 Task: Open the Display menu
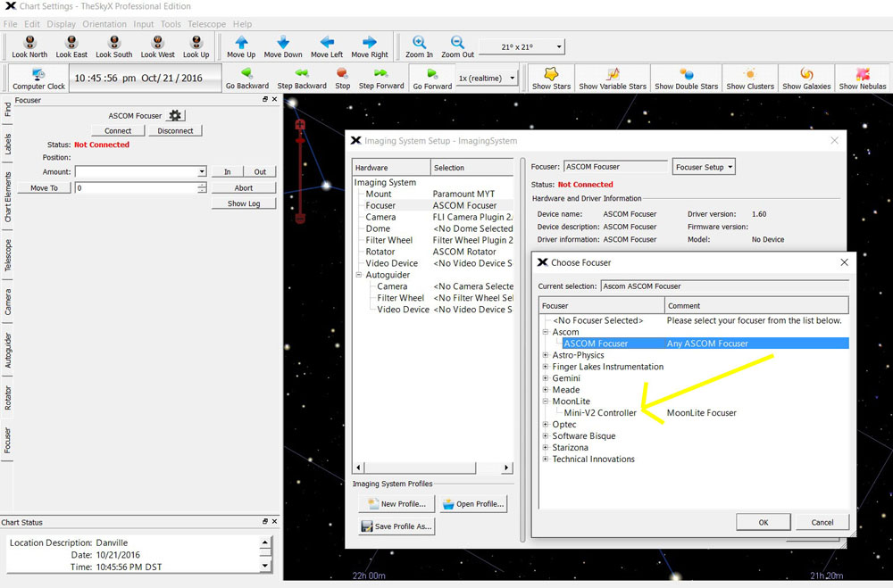tap(61, 24)
